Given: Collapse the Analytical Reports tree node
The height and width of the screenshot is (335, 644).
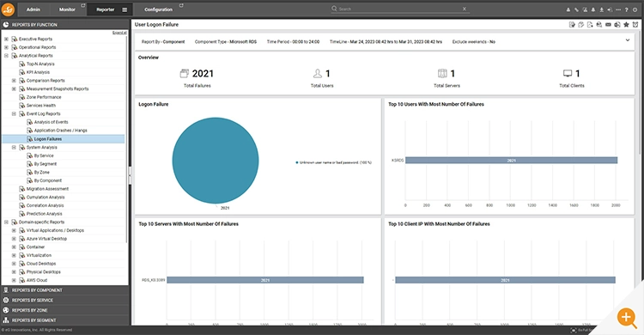Looking at the screenshot, I should click(6, 56).
